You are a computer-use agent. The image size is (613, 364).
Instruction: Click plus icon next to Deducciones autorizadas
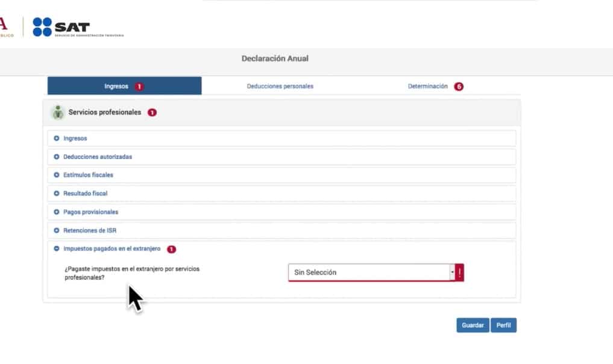coord(57,157)
